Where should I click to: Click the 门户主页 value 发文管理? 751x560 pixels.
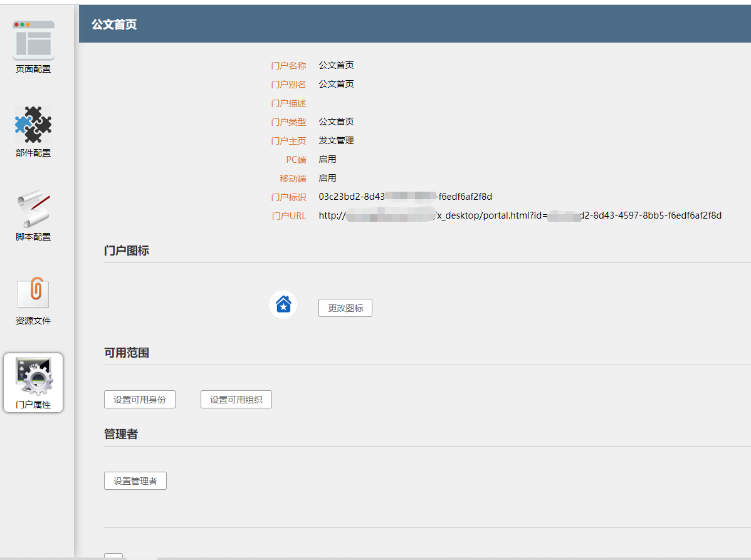tap(336, 140)
